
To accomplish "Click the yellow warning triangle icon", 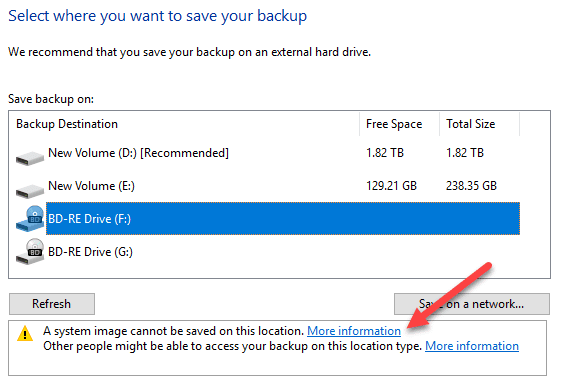I will pyautogui.click(x=25, y=333).
